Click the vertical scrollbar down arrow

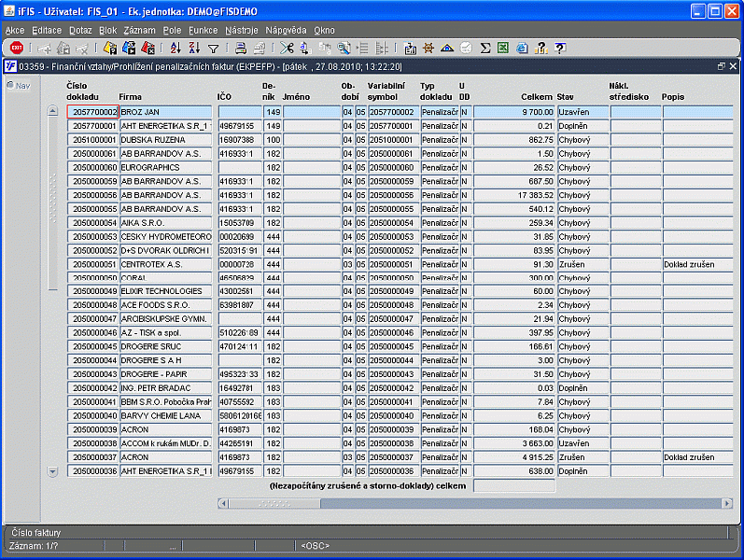[52, 472]
